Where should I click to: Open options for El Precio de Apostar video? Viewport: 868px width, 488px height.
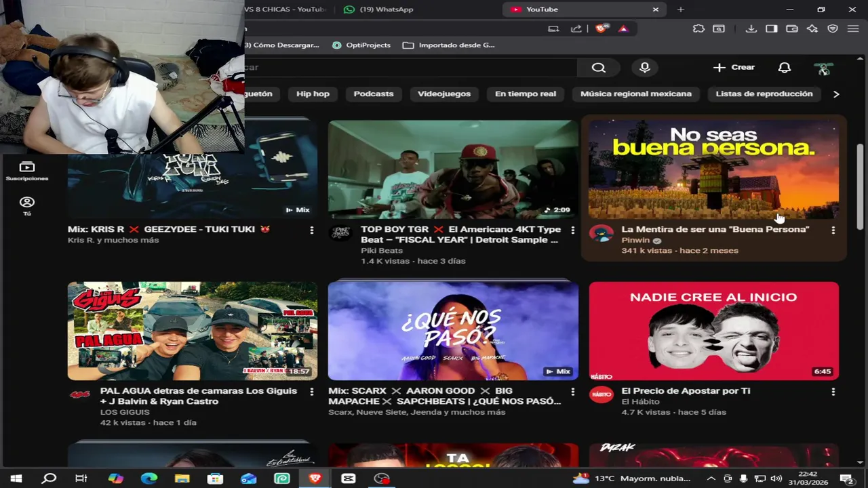[833, 392]
